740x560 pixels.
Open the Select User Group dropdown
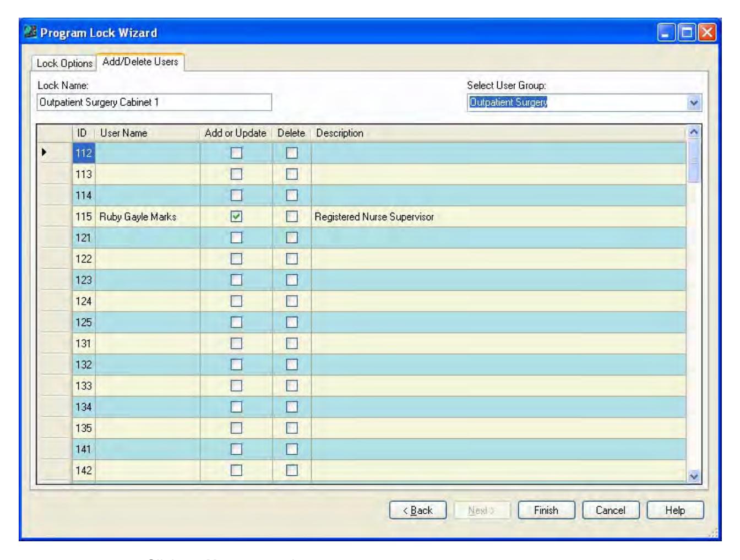click(x=694, y=102)
